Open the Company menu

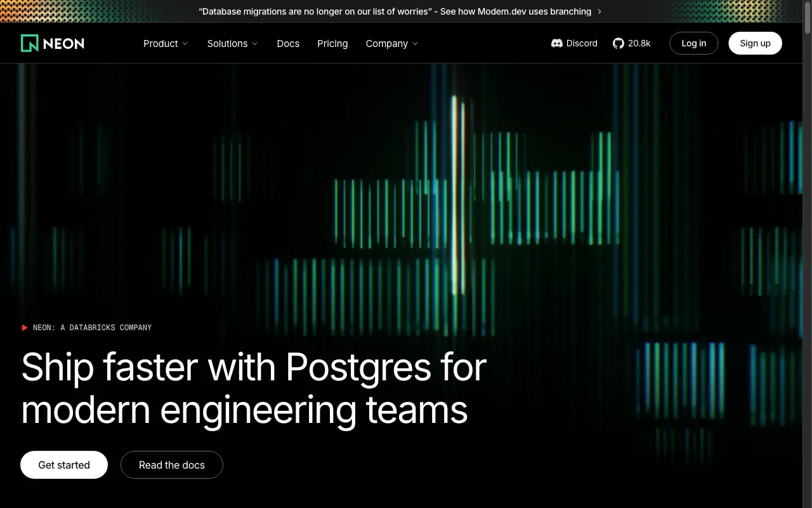click(392, 43)
